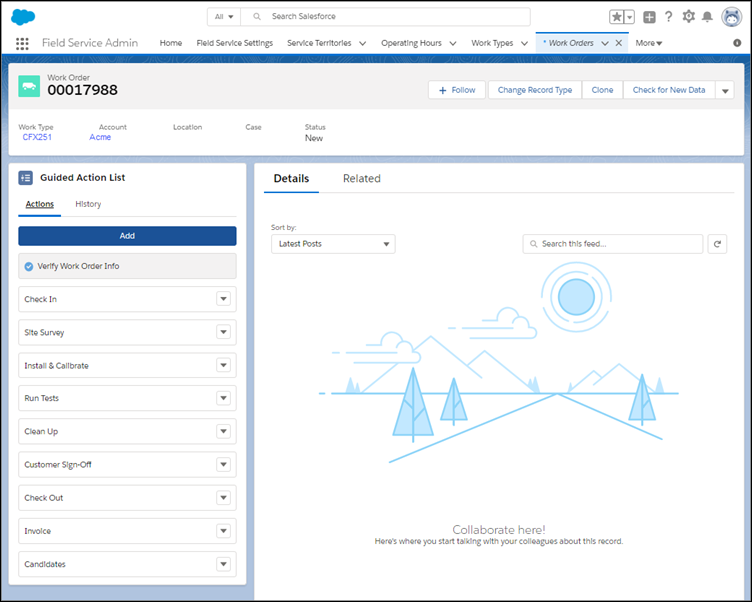Click Check for New Data button
The height and width of the screenshot is (602, 752).
tap(669, 90)
